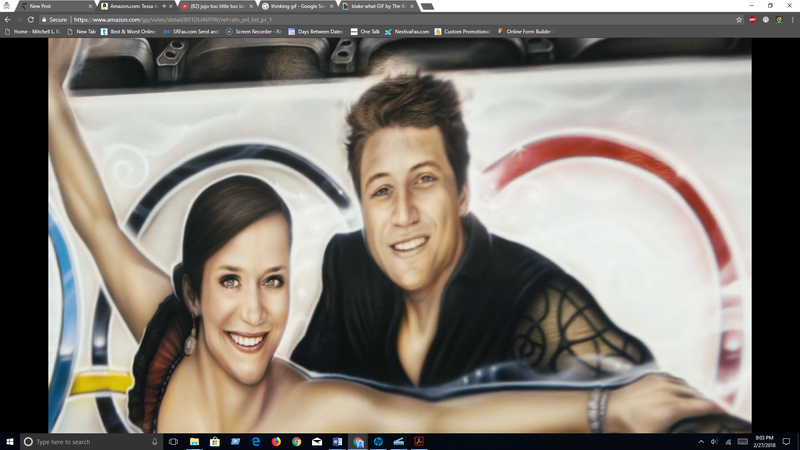The image size is (800, 450).
Task: Open the round white extension icon
Action: coord(766,19)
